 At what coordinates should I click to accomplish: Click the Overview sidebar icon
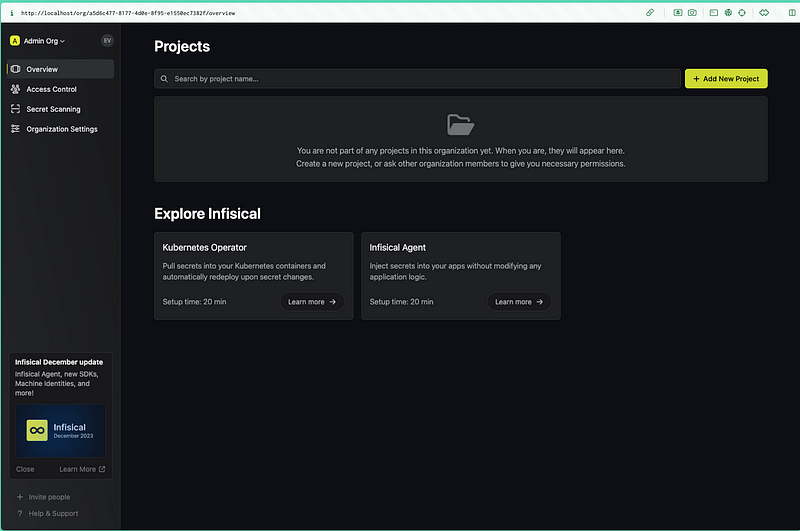(x=15, y=69)
